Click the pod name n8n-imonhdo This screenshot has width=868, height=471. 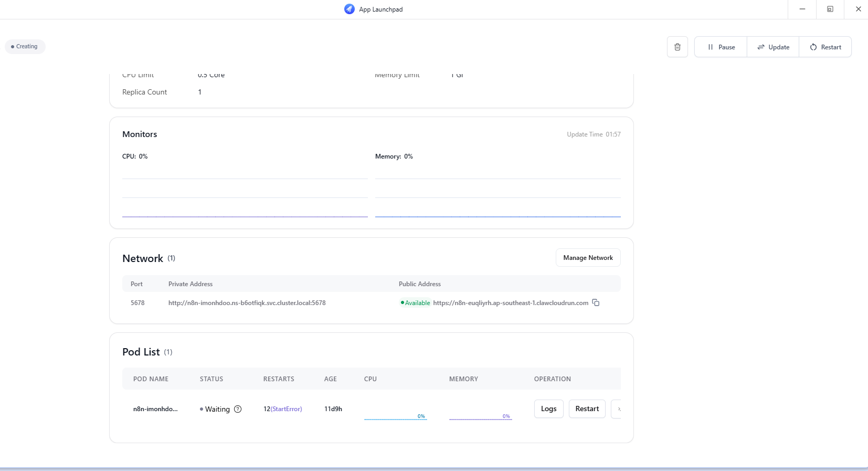point(155,409)
